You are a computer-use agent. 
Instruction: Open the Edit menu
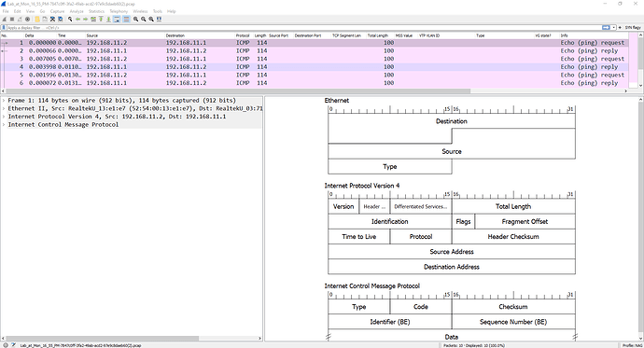click(17, 11)
